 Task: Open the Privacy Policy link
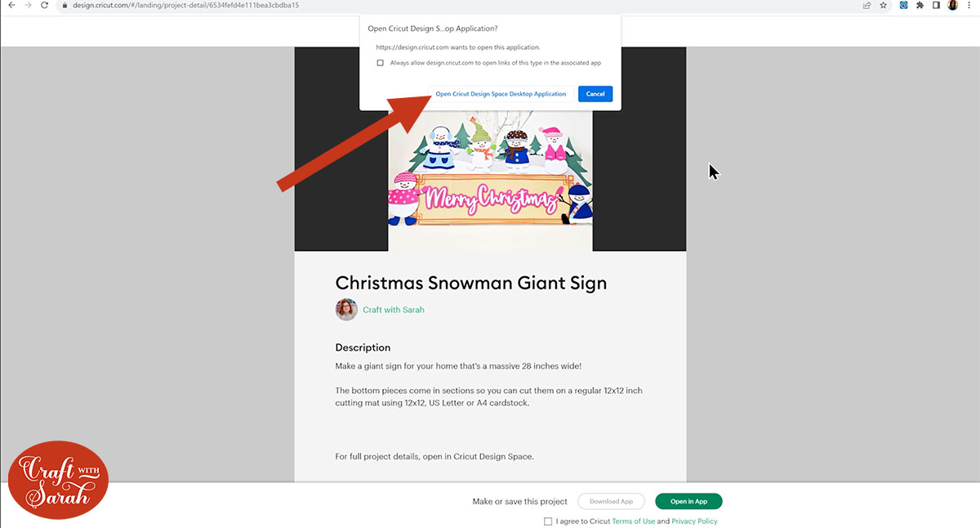coord(694,521)
